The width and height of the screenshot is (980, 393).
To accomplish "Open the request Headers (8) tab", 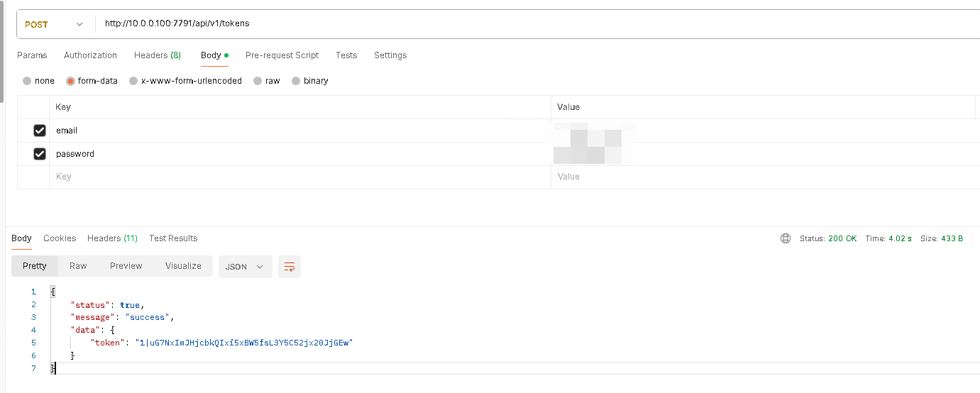I will coord(157,55).
